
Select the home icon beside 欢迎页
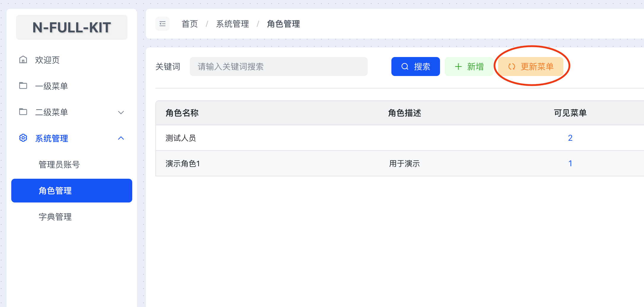23,60
